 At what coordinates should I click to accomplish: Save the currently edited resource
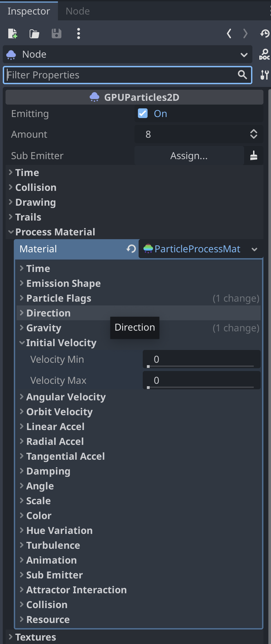pos(56,33)
